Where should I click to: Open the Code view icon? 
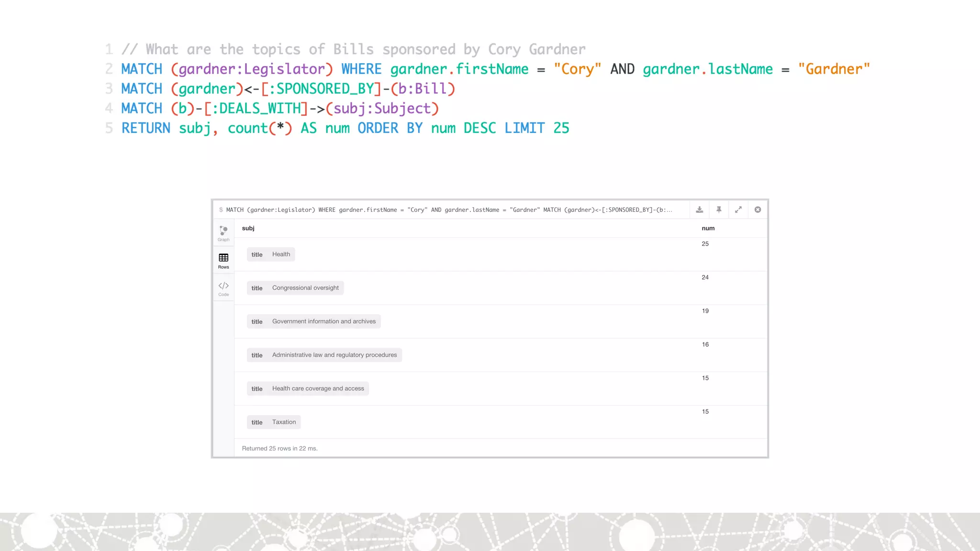[223, 288]
